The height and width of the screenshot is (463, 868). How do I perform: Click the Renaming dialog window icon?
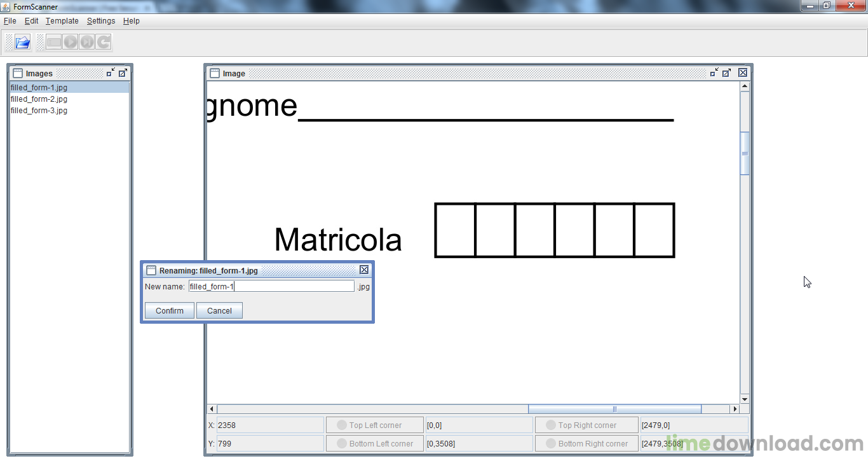(151, 270)
